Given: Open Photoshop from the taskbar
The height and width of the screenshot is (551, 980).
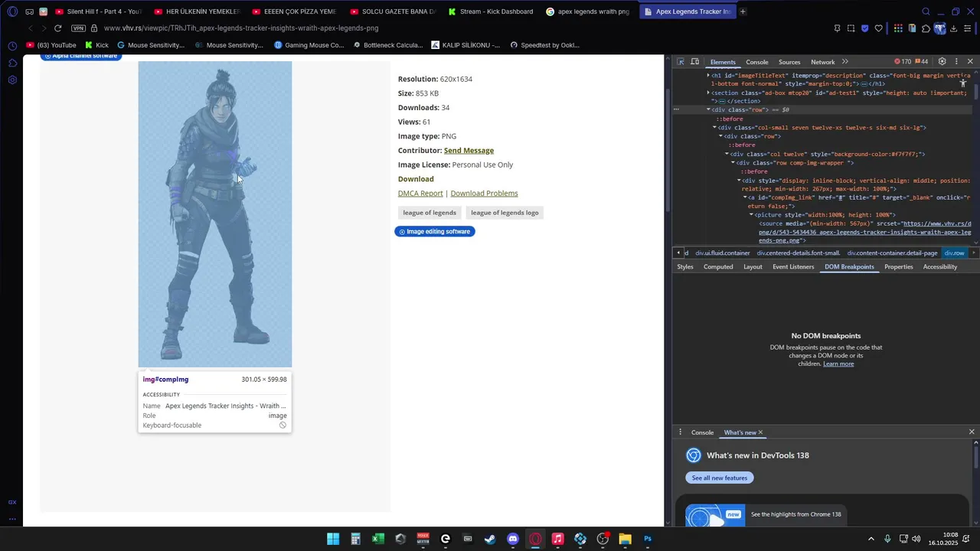Looking at the screenshot, I should [648, 539].
